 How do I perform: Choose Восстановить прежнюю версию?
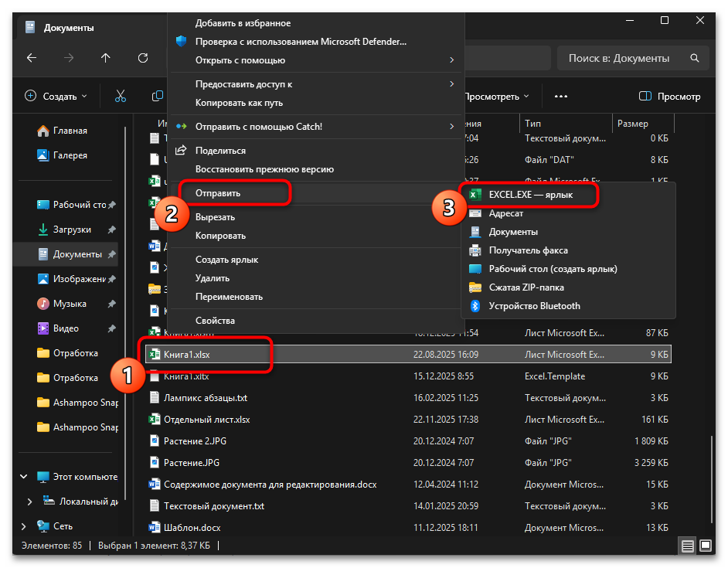316,169
